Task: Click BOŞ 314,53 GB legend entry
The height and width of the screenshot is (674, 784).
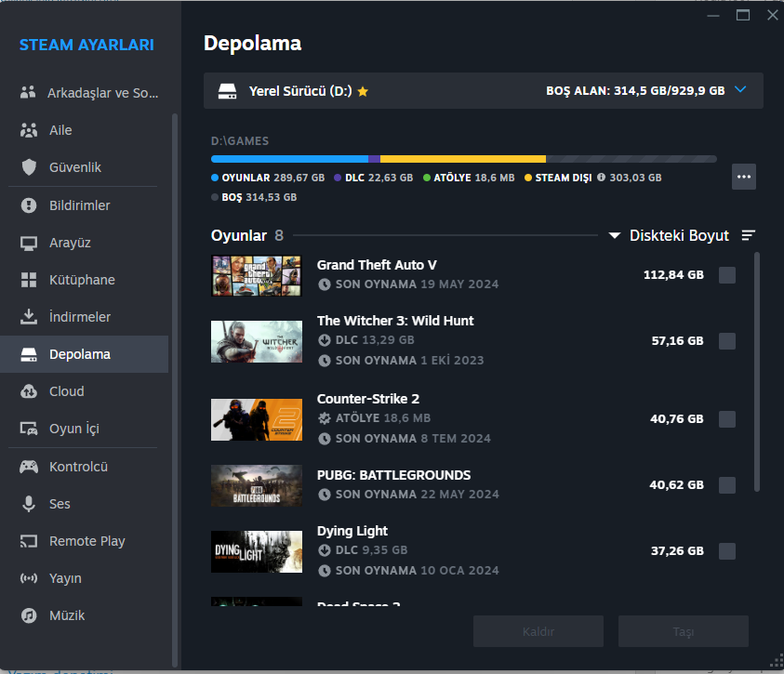Action: pos(254,197)
